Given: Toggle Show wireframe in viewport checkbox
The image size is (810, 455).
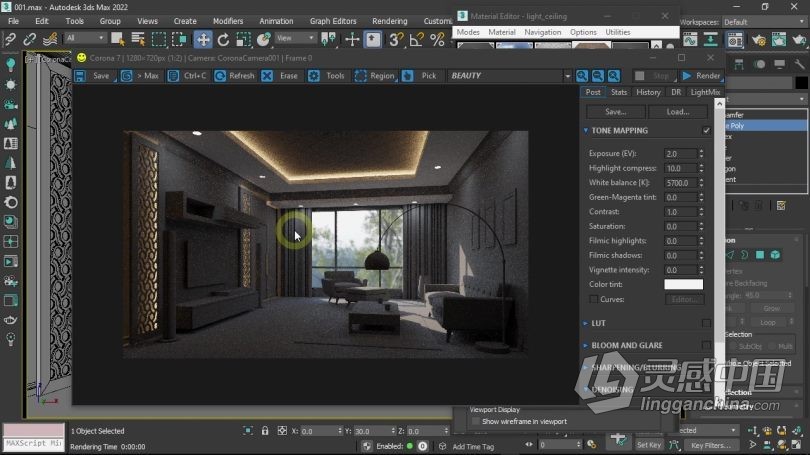Looking at the screenshot, I should [x=476, y=421].
